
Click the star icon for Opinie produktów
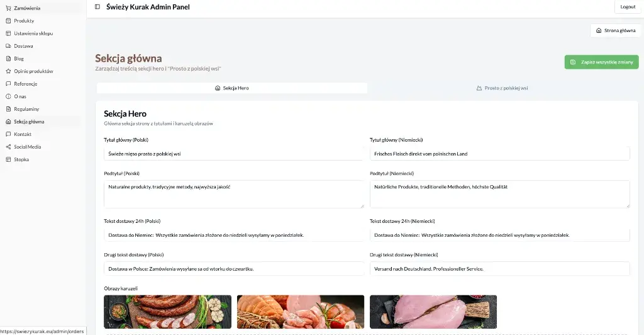pos(8,71)
